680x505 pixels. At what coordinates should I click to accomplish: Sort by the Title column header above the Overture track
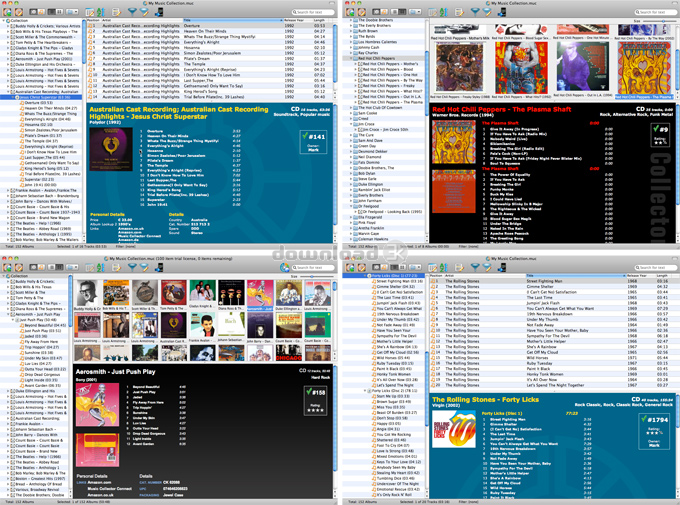232,20
